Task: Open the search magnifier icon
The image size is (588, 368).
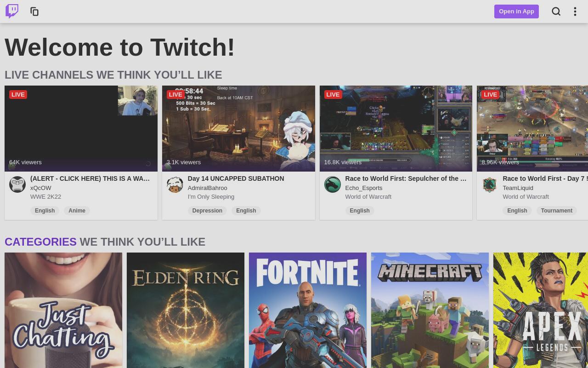Action: click(556, 11)
